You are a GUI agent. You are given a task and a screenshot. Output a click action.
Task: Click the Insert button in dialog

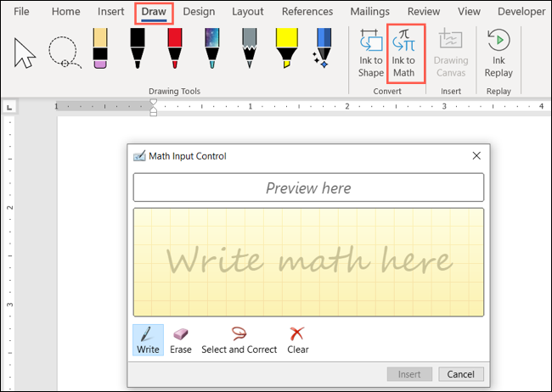pos(409,374)
